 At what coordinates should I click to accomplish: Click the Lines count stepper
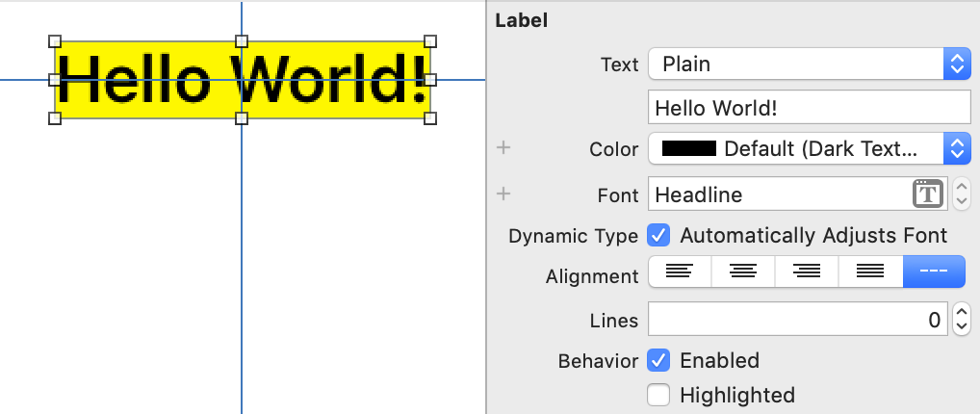click(x=962, y=320)
